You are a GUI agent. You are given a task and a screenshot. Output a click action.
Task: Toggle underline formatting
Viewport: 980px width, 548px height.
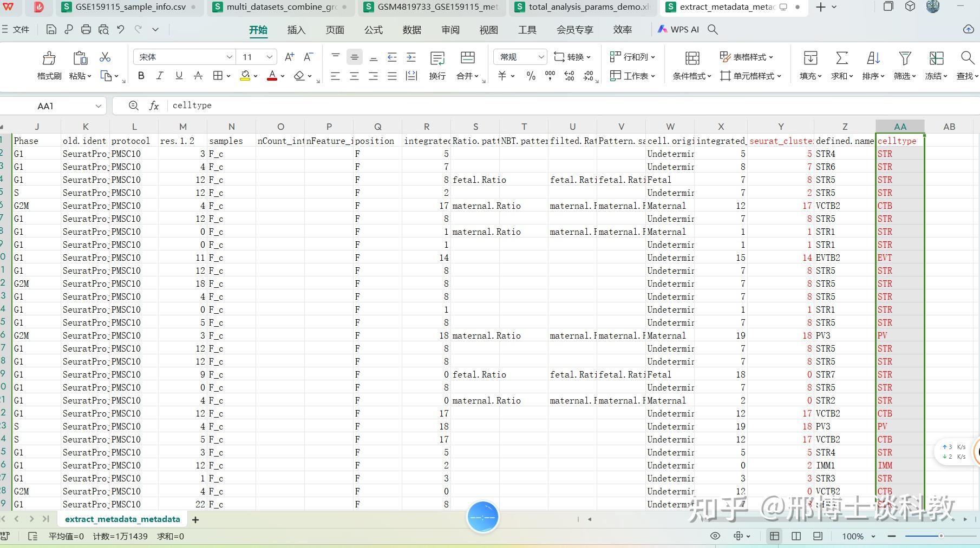click(178, 76)
